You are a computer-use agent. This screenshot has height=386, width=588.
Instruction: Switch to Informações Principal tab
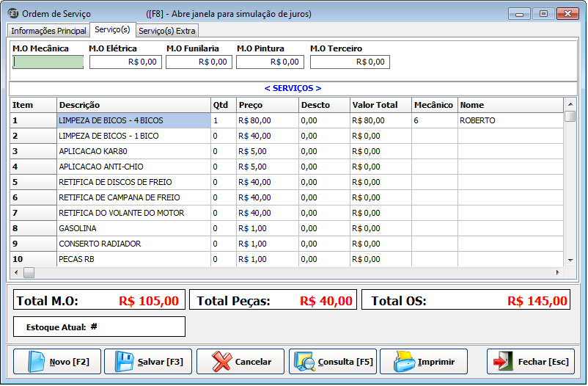coord(48,31)
